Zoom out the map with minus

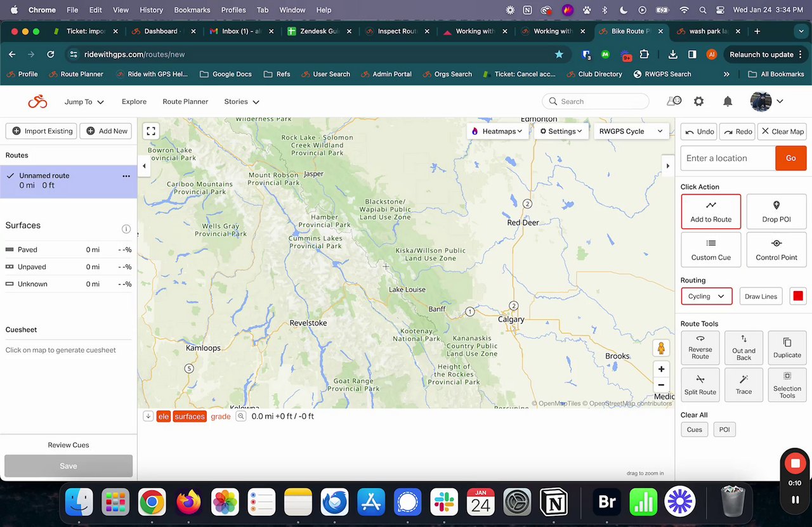[661, 385]
